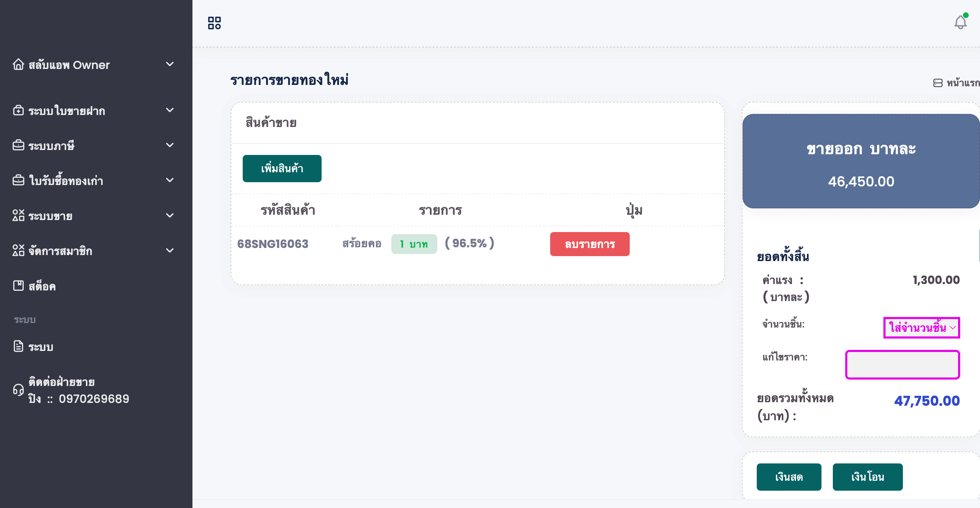Expand the สลับแอพ Owner chevron
The width and height of the screenshot is (980, 508).
(170, 64)
